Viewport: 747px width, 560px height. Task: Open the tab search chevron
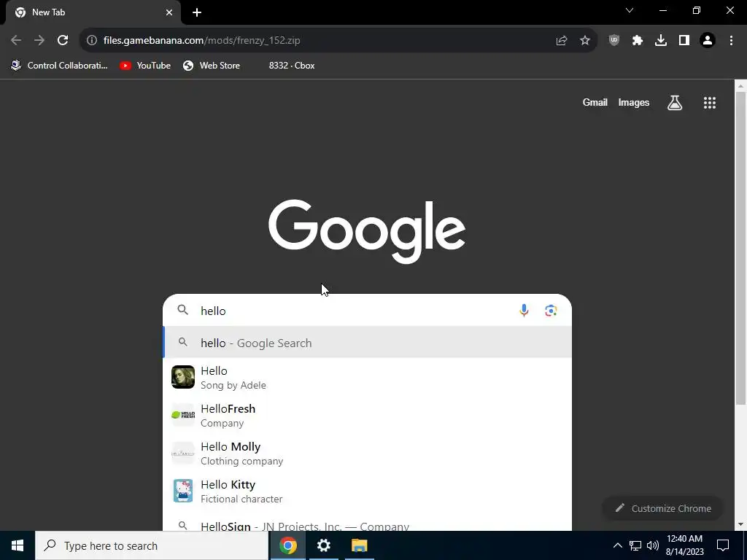tap(630, 10)
